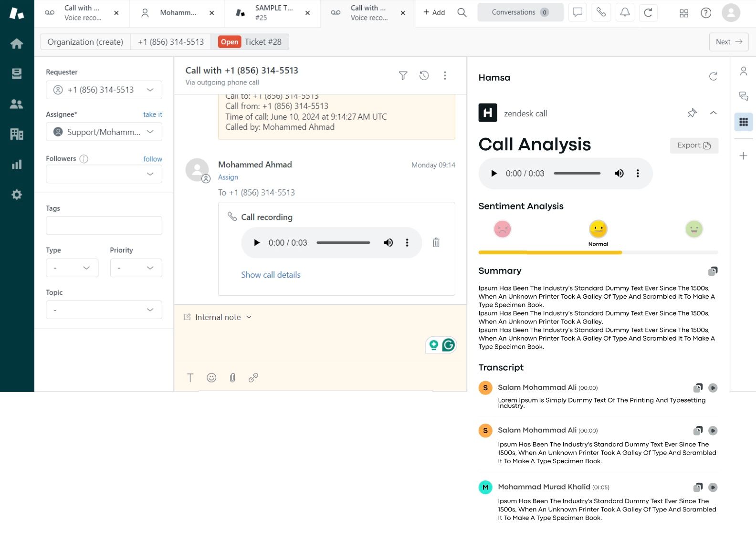756x540 pixels.
Task: Refresh the Hamsa panel
Action: click(x=713, y=76)
